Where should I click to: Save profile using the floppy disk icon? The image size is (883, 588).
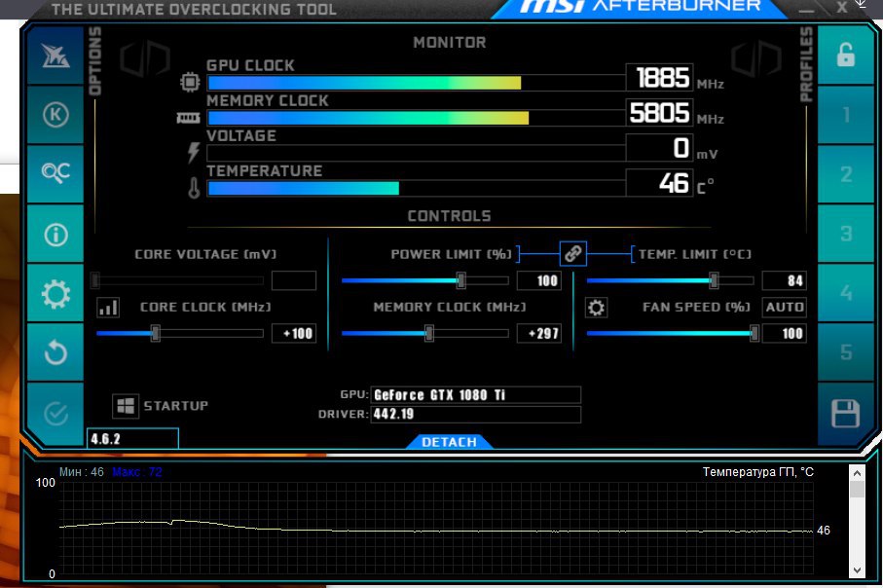pyautogui.click(x=845, y=414)
